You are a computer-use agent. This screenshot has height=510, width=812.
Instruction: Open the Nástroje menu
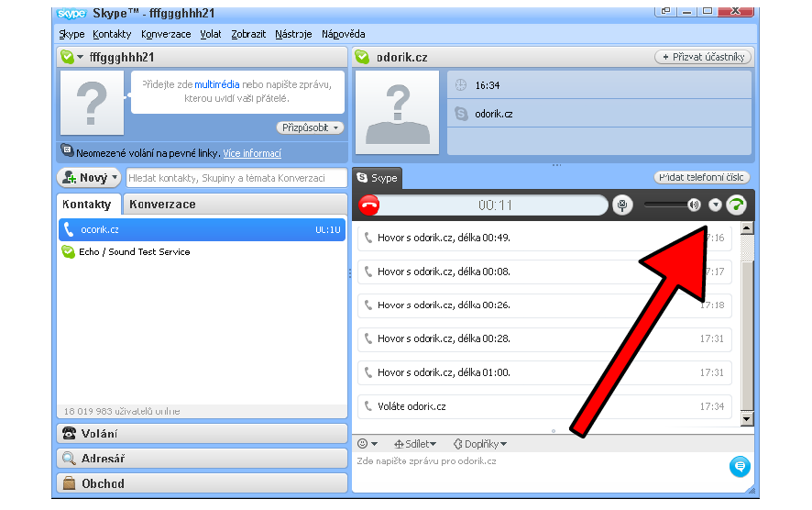293,34
